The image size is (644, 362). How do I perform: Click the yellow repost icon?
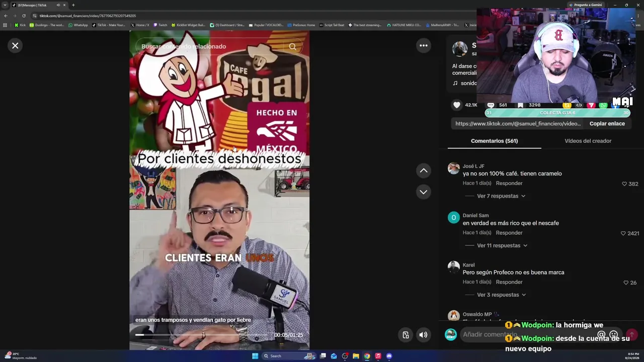click(x=567, y=105)
